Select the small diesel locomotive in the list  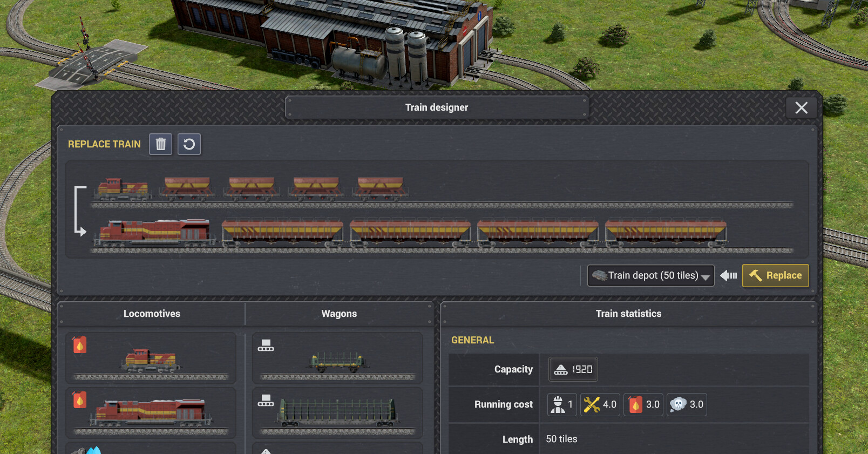[151, 358]
